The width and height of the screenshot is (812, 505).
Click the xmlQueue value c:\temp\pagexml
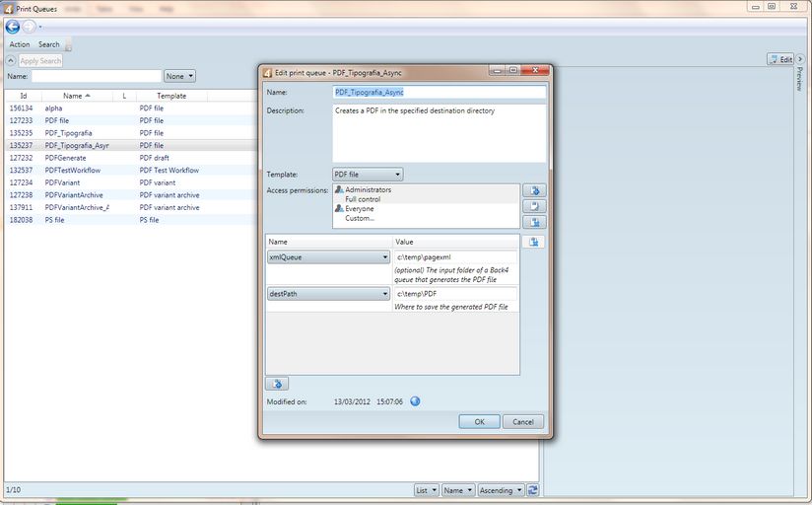(x=455, y=257)
